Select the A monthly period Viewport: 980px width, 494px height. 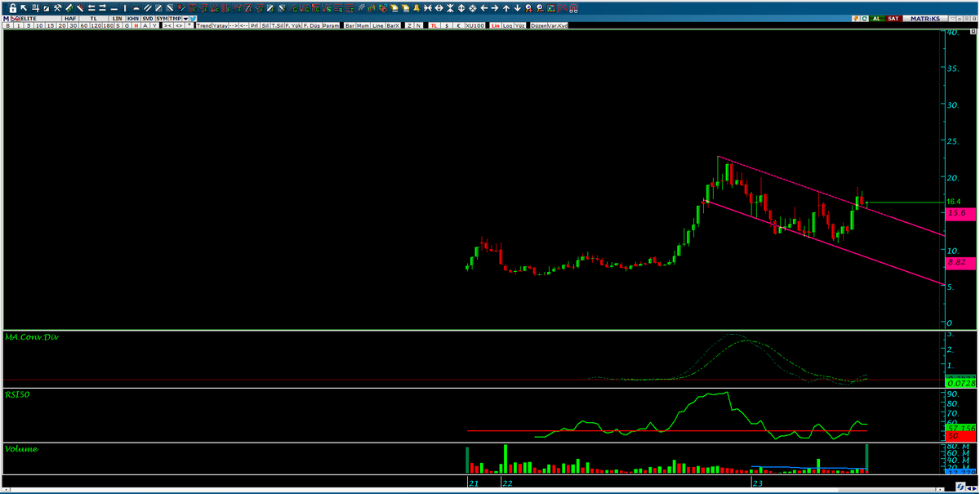(x=145, y=25)
